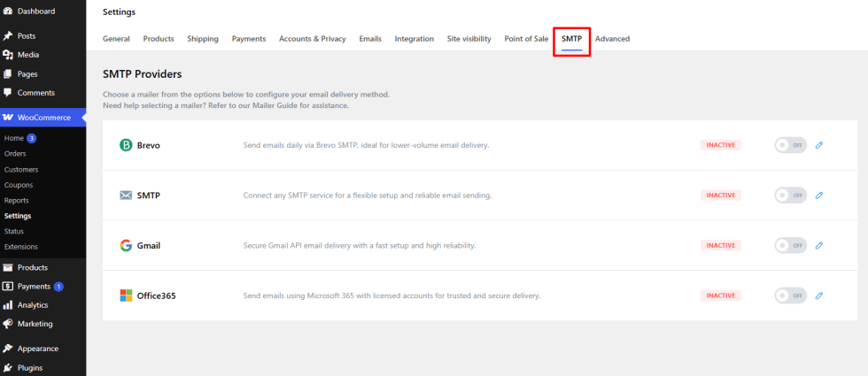Open Orders in WooCommerce submenu
Image resolution: width=868 pixels, height=376 pixels.
15,154
